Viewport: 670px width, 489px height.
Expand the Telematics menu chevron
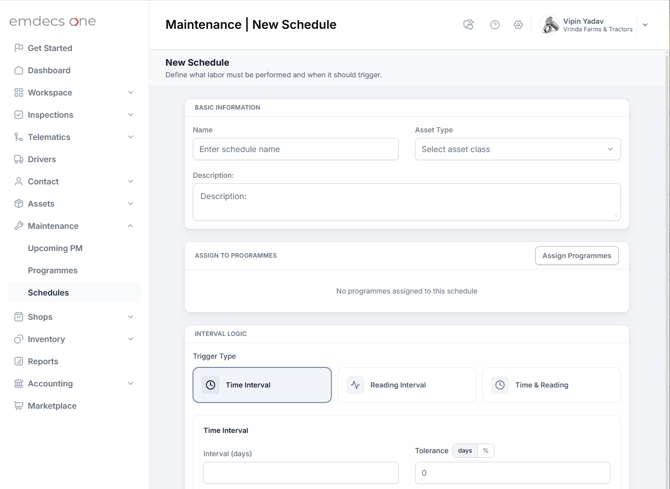tap(131, 137)
